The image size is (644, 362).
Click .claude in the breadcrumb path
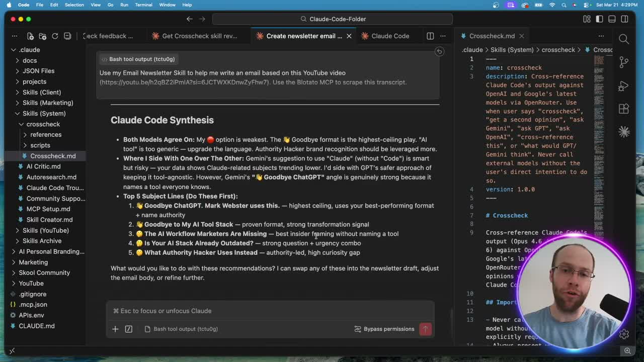click(x=472, y=50)
